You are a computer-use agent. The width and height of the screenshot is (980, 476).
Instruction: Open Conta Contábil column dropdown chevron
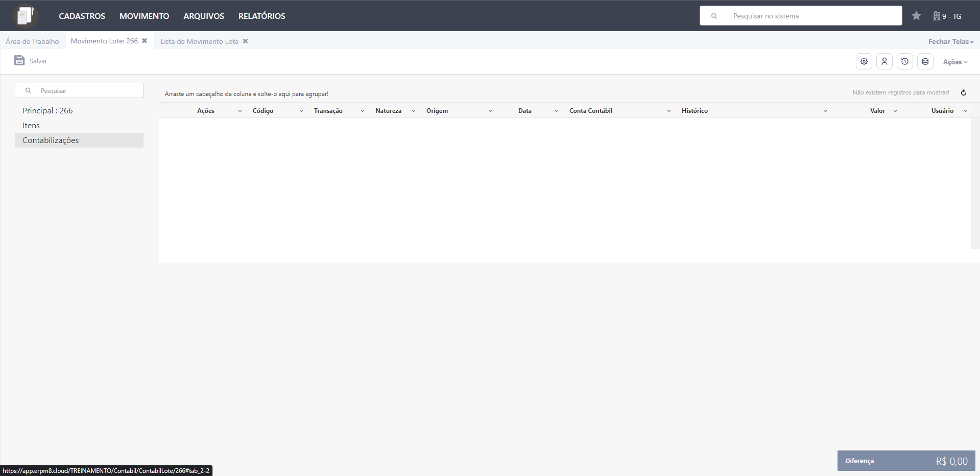pyautogui.click(x=669, y=111)
